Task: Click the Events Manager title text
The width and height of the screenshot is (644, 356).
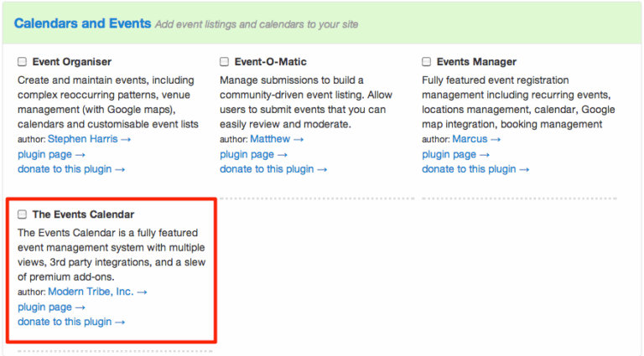Action: [476, 62]
